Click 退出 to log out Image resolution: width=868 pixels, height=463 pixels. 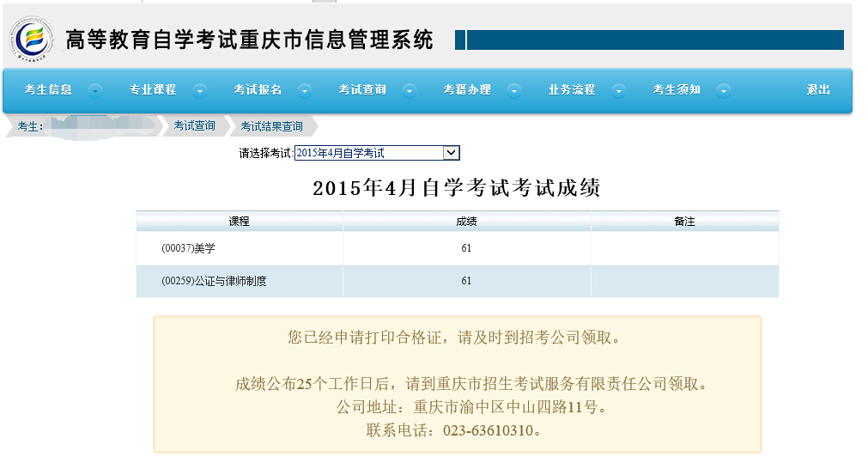(x=818, y=90)
